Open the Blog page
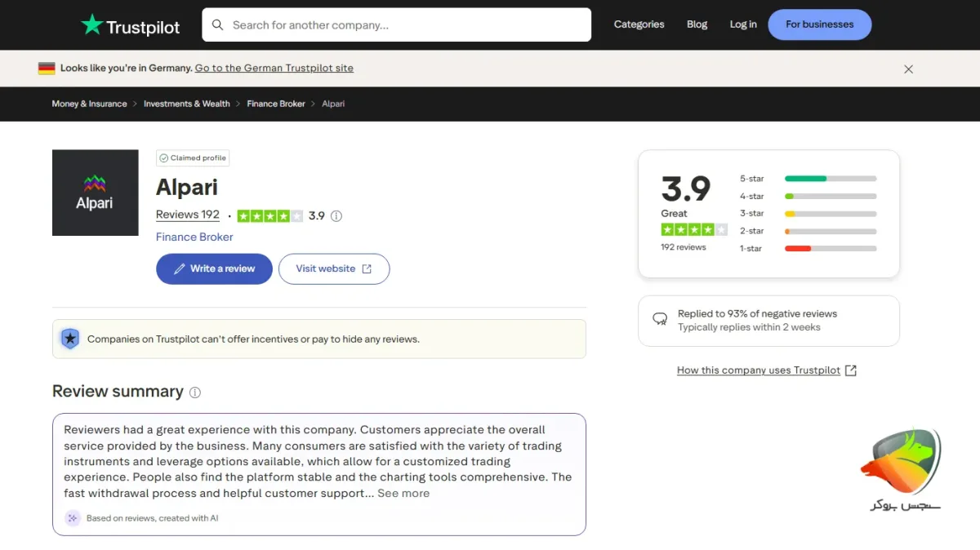Viewport: 980px width, 550px height. (697, 24)
